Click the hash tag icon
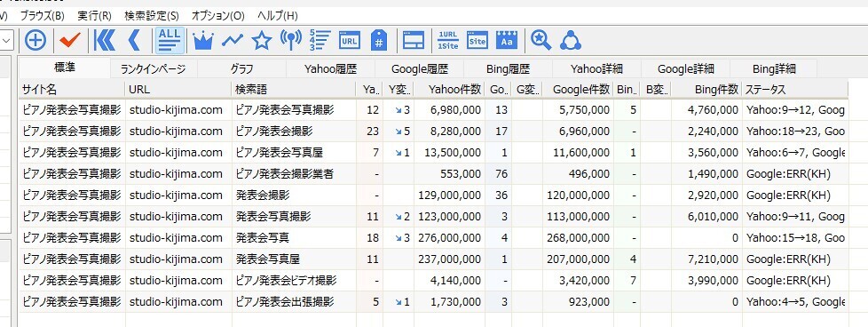This screenshot has height=327, width=868. click(x=379, y=41)
